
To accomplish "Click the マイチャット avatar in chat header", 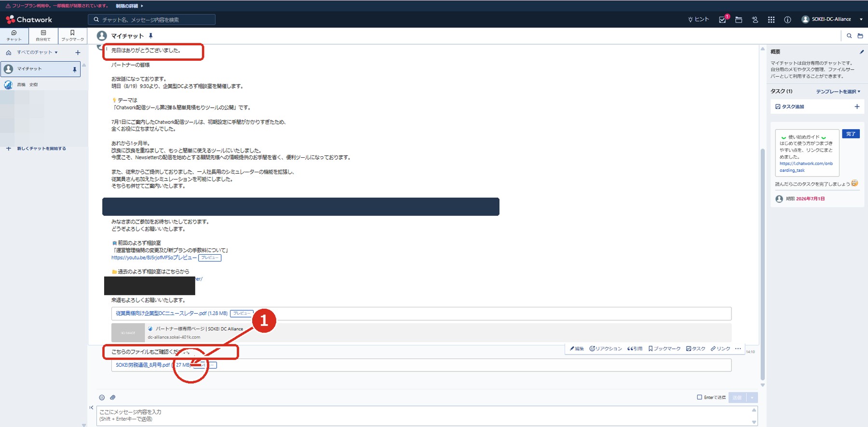I will click(102, 36).
